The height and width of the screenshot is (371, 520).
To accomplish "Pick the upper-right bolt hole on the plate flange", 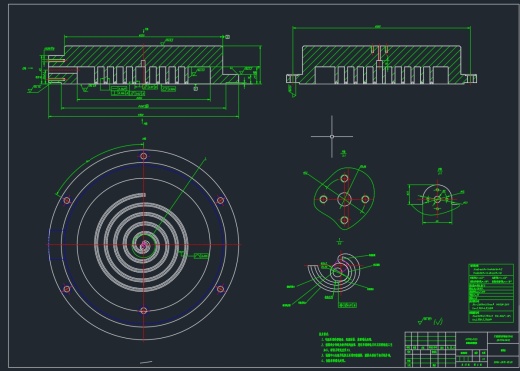I will pyautogui.click(x=220, y=200).
